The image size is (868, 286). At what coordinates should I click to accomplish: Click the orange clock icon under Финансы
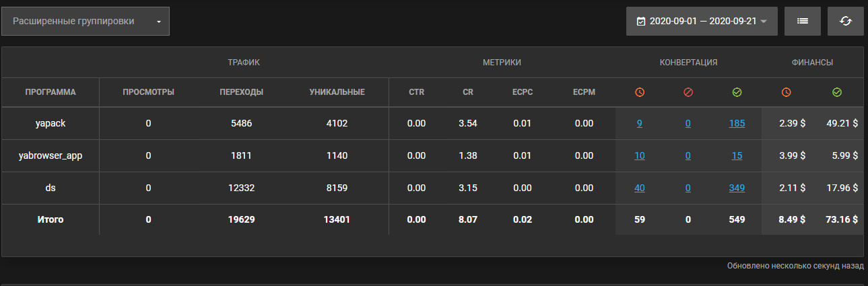[786, 92]
